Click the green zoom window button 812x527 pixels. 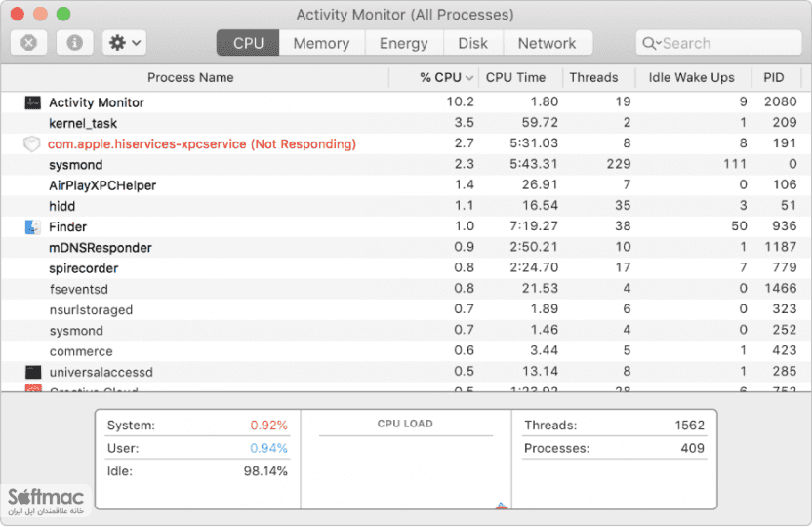pyautogui.click(x=63, y=14)
